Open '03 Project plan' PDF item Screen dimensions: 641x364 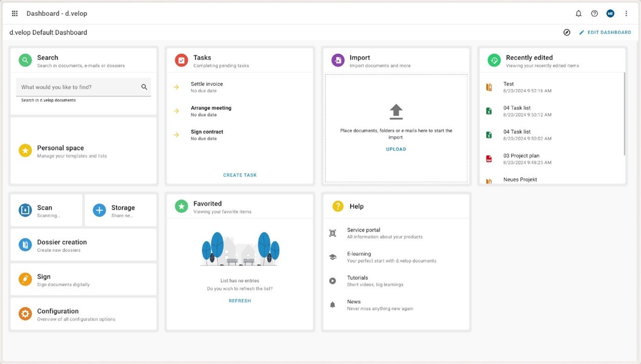click(x=521, y=158)
